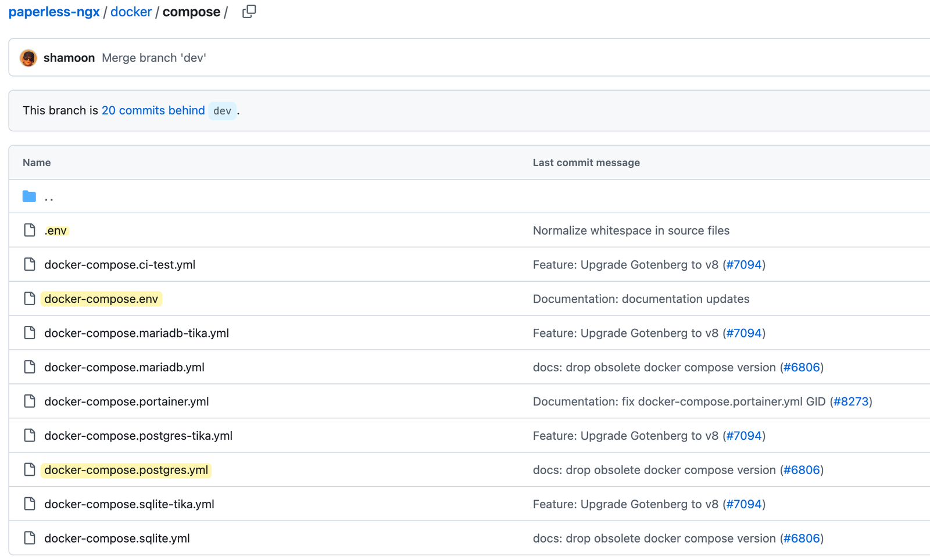Open pull request #6806 beside docker-compose.sqlite.yml
The width and height of the screenshot is (930, 560).
(x=803, y=538)
